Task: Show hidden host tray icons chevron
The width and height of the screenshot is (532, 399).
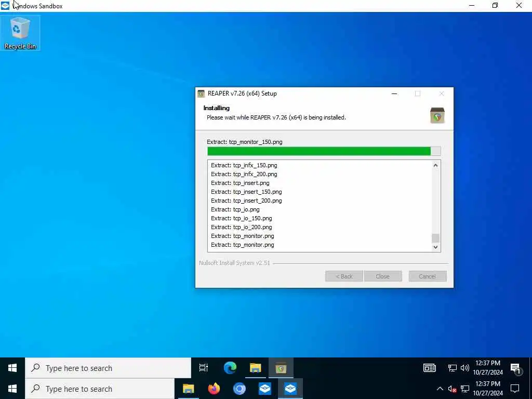Action: (440, 389)
